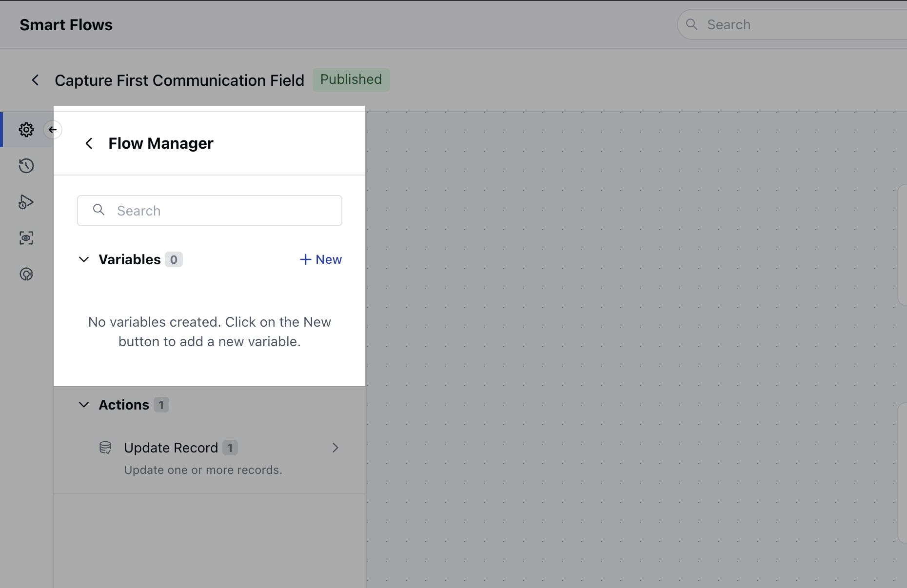
Task: Collapse the Variables section
Action: [x=83, y=259]
